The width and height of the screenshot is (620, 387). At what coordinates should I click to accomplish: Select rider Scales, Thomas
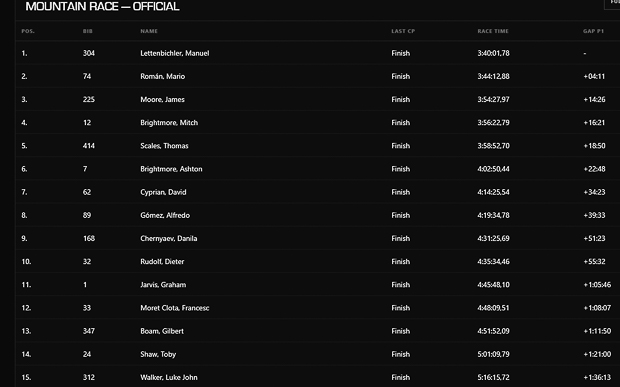[164, 146]
